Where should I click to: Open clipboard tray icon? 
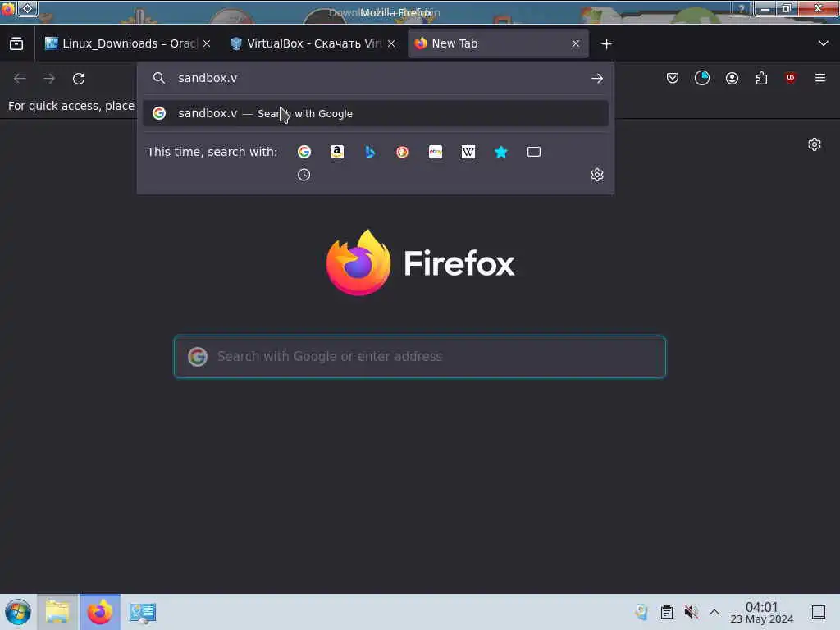(666, 612)
